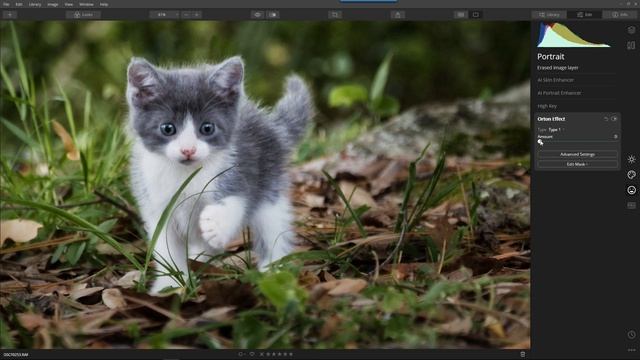Open the zoom percentage dropdown
Viewport: 640px width, 360px height.
164,15
